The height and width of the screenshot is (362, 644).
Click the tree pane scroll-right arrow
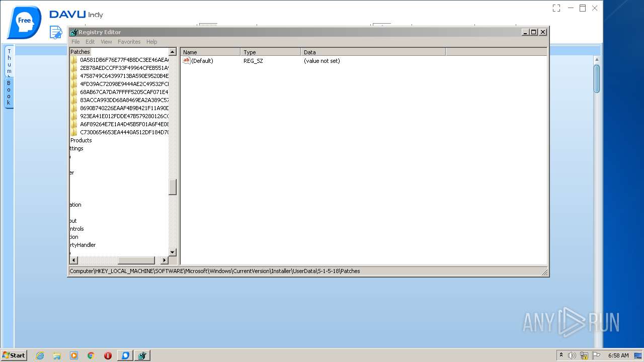click(x=164, y=260)
